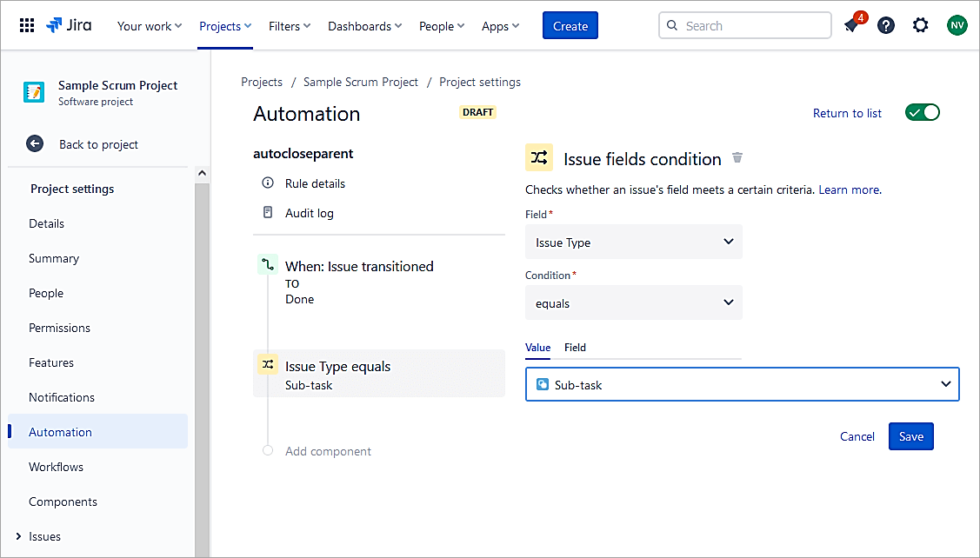Screen dimensions: 980x558
Task: Open the app switcher grid icon
Action: [27, 25]
